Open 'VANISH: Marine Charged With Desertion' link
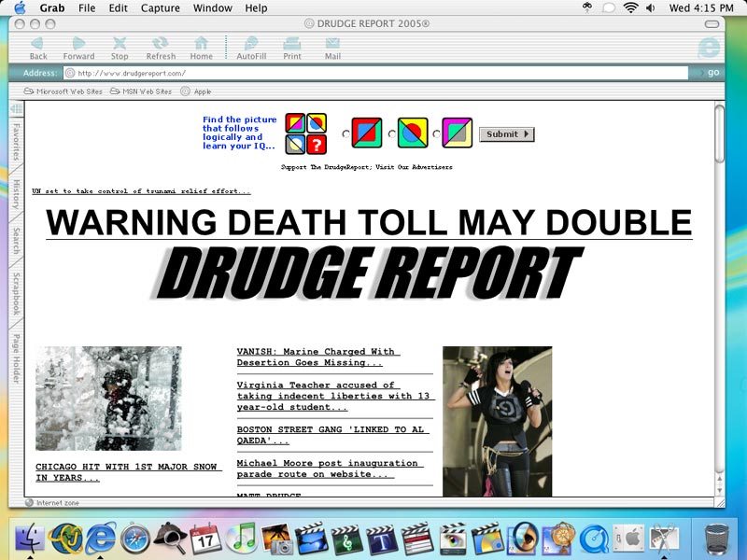The width and height of the screenshot is (747, 560). coord(317,357)
